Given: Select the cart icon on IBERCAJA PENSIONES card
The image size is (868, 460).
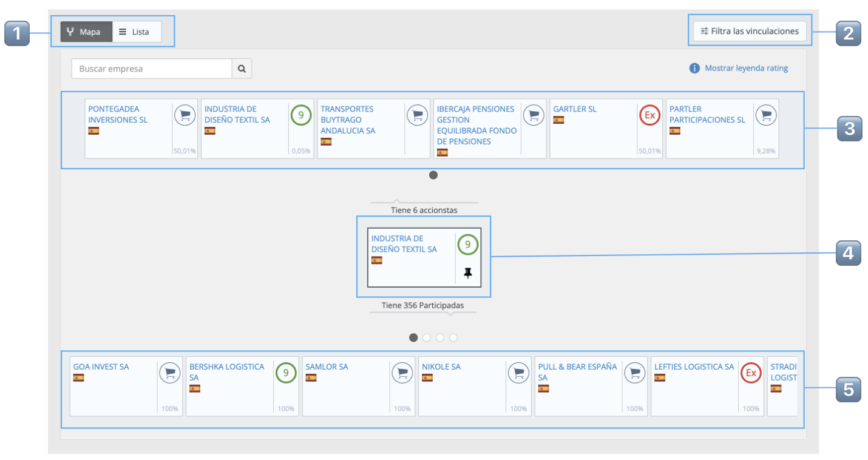Looking at the screenshot, I should pyautogui.click(x=534, y=114).
